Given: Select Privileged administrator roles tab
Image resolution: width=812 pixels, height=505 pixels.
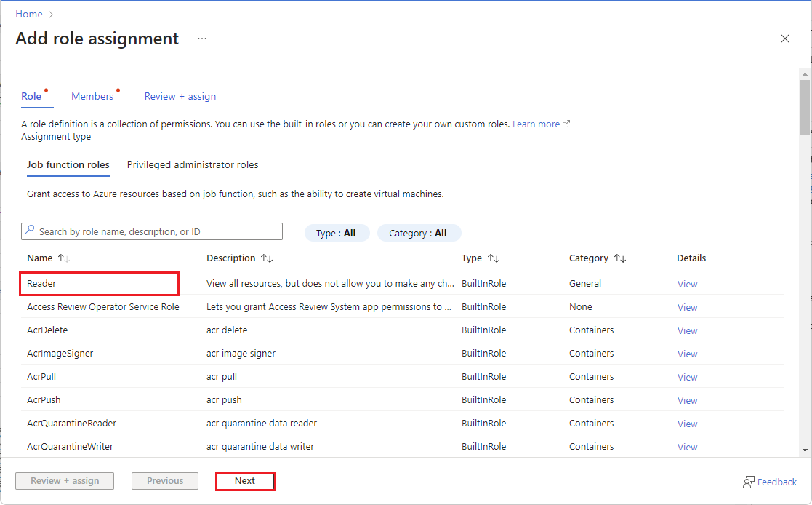Looking at the screenshot, I should pyautogui.click(x=193, y=164).
